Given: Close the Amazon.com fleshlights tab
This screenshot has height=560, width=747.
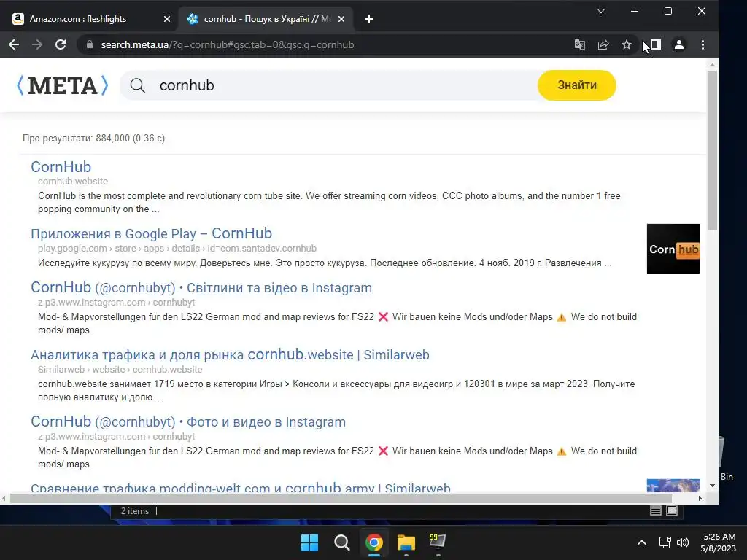Looking at the screenshot, I should 167,19.
